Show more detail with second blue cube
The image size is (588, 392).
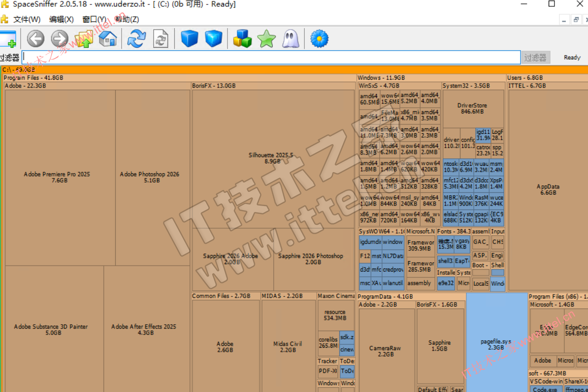pos(214,38)
